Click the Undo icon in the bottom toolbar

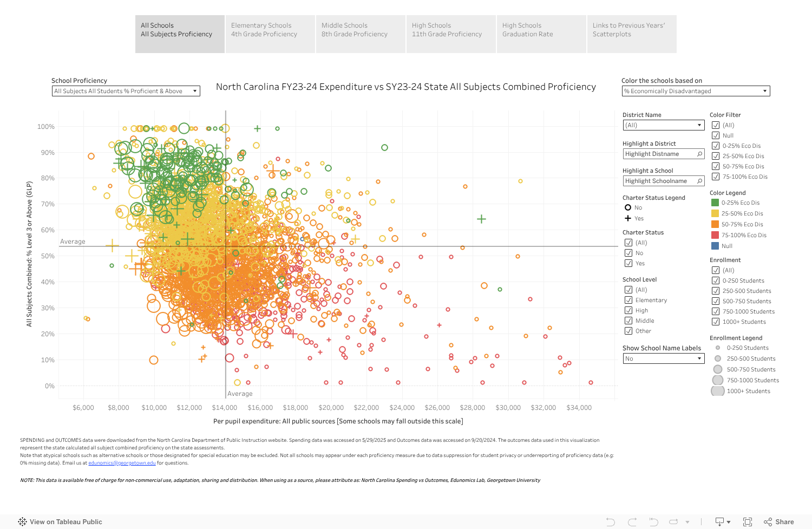point(610,522)
